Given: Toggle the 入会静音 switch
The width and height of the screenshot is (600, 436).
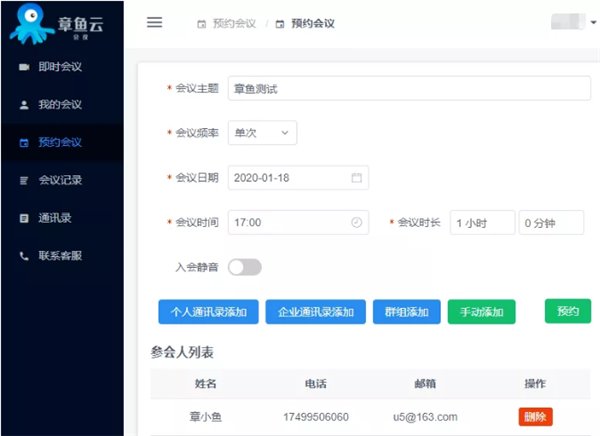Looking at the screenshot, I should click(245, 267).
